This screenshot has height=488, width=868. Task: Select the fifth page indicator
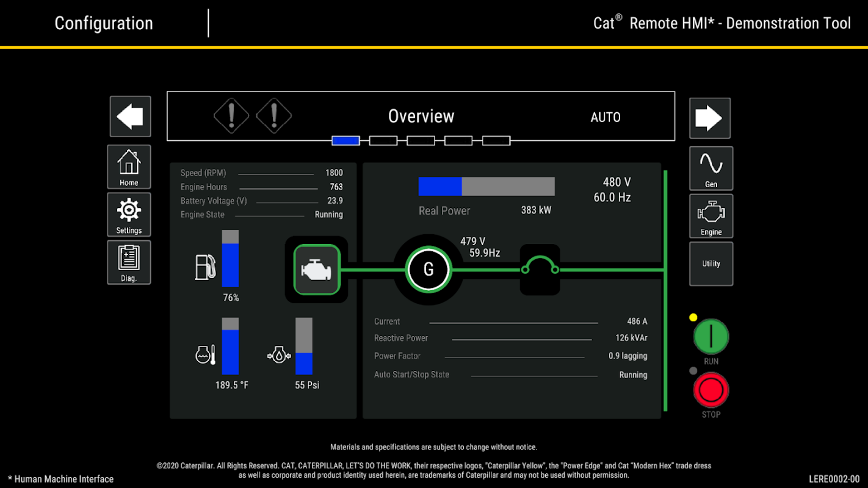(x=496, y=141)
